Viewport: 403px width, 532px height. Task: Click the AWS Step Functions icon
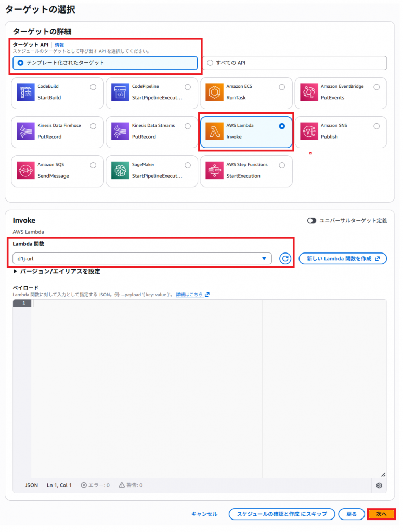click(214, 170)
